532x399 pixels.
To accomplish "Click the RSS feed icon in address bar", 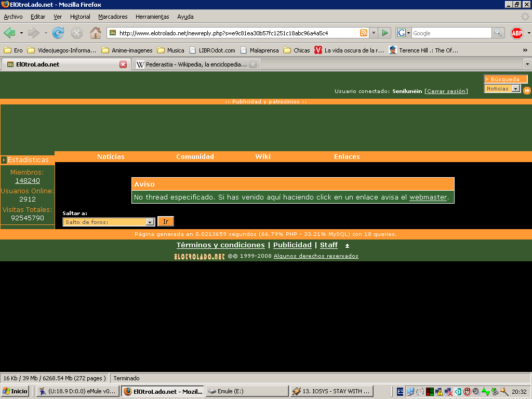I will point(363,33).
